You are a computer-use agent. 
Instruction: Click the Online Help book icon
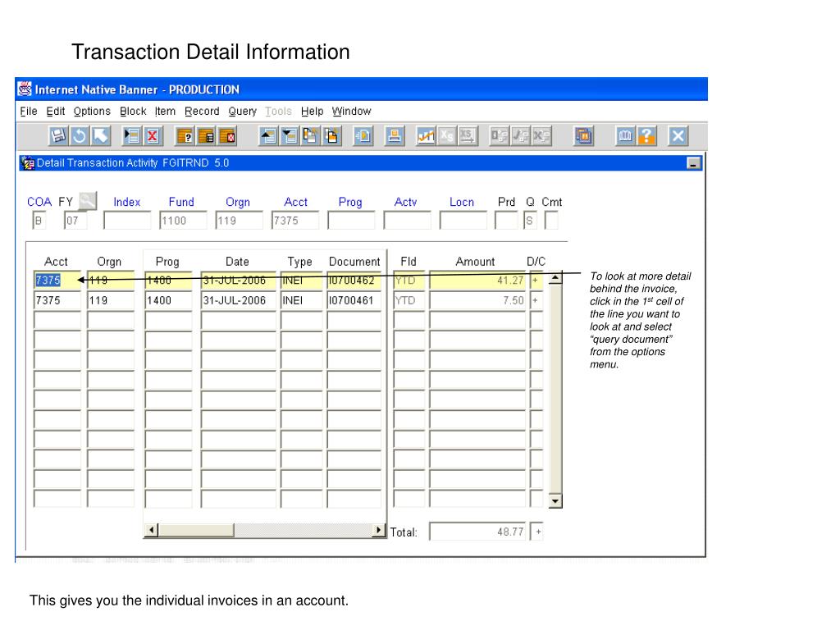625,135
